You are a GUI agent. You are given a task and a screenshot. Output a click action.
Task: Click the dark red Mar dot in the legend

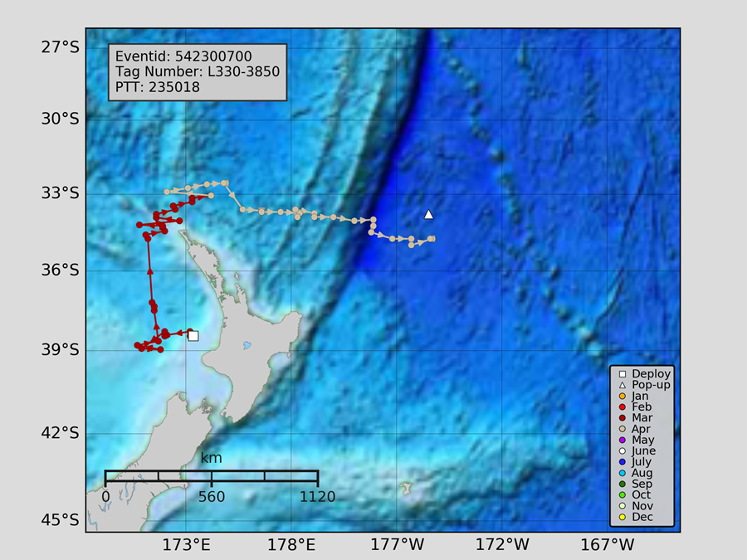(622, 418)
